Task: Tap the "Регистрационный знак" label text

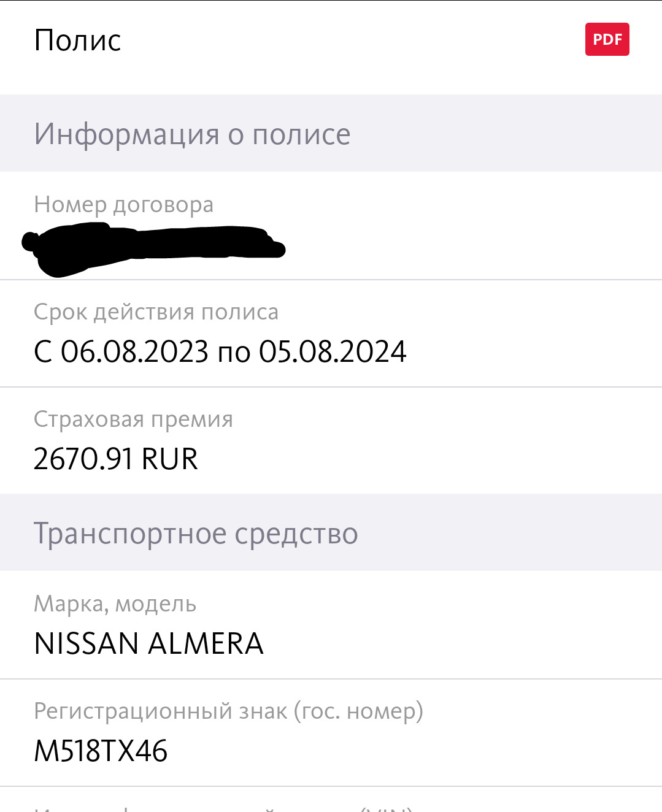Action: tap(160, 711)
